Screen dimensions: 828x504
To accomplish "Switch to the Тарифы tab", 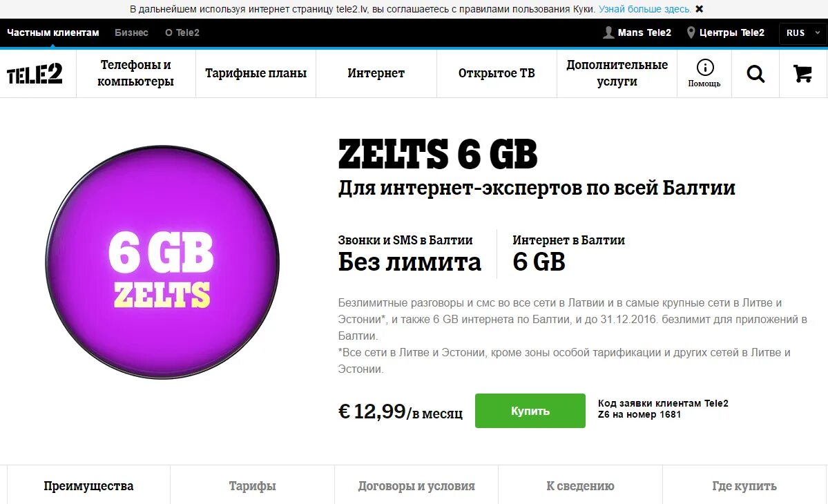I will [253, 485].
